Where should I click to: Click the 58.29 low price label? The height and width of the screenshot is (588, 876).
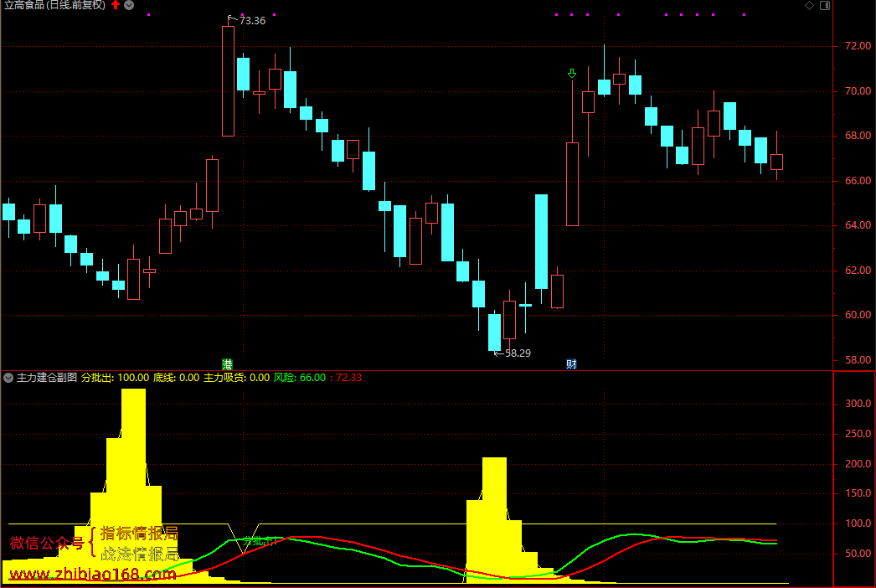click(x=518, y=353)
